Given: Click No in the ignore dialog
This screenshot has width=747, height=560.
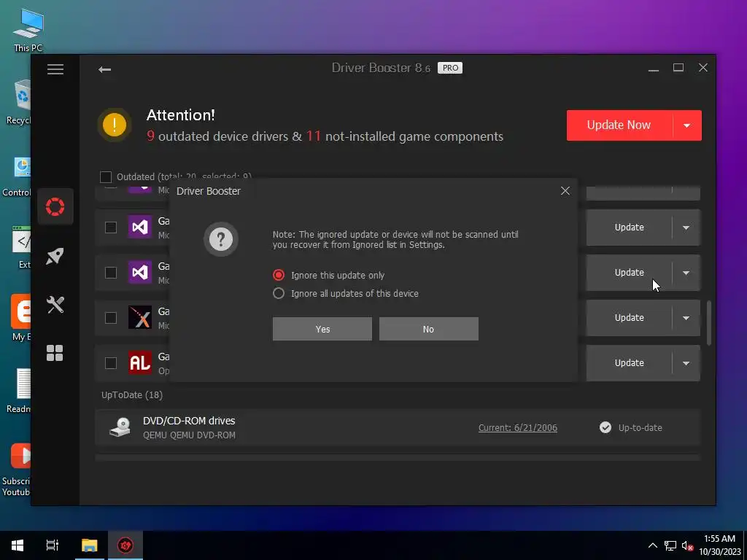Looking at the screenshot, I should click(x=429, y=329).
